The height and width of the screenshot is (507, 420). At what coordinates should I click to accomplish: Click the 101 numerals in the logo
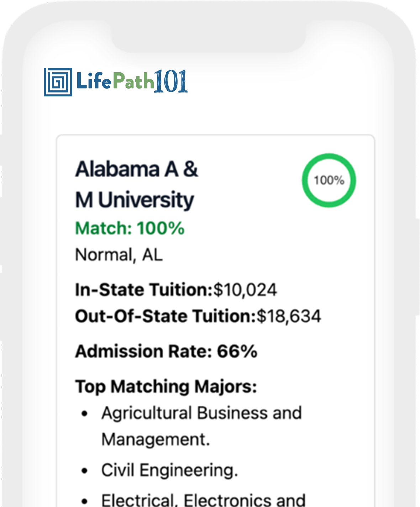click(171, 81)
